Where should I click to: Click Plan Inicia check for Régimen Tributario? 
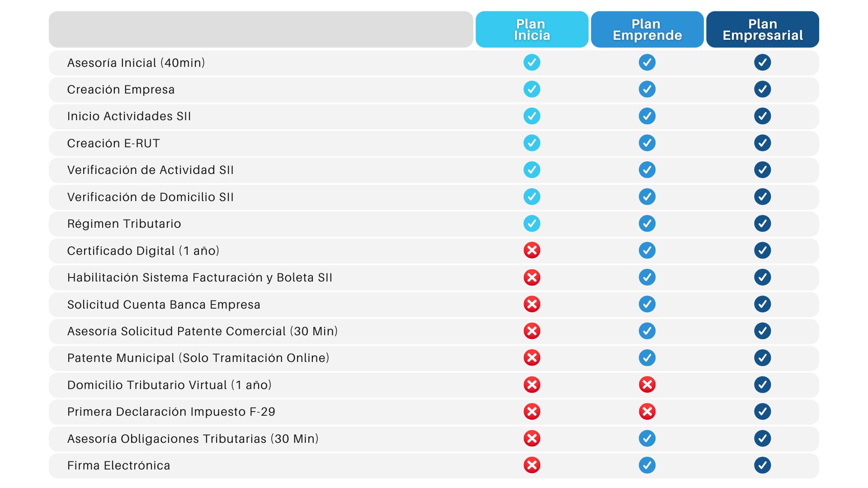[532, 223]
